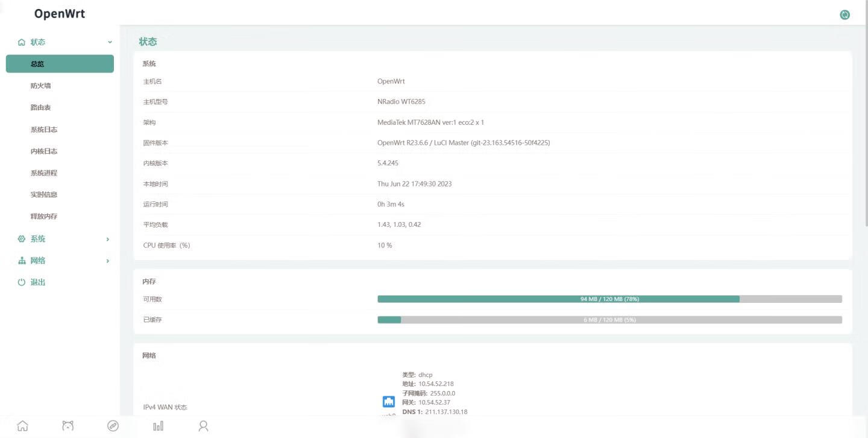This screenshot has height=438, width=868.
Task: Click the 系统 section header in content
Action: [x=149, y=63]
